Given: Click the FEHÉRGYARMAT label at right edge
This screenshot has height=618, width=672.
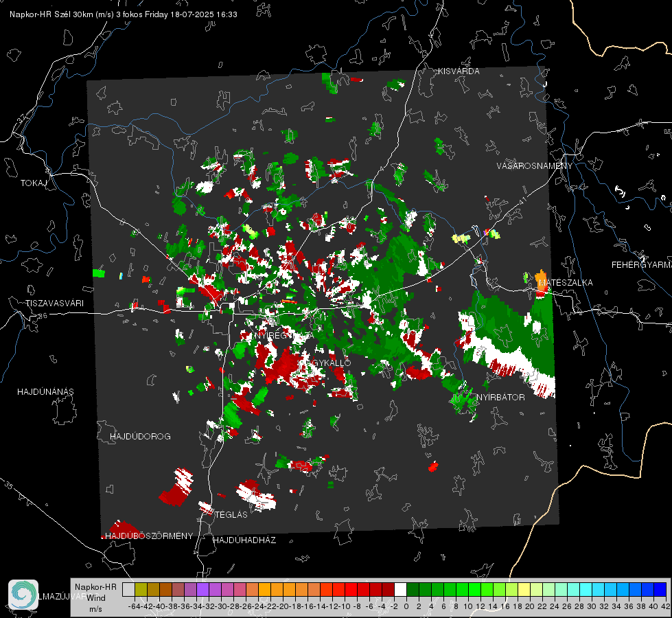Looking at the screenshot, I should [x=641, y=265].
